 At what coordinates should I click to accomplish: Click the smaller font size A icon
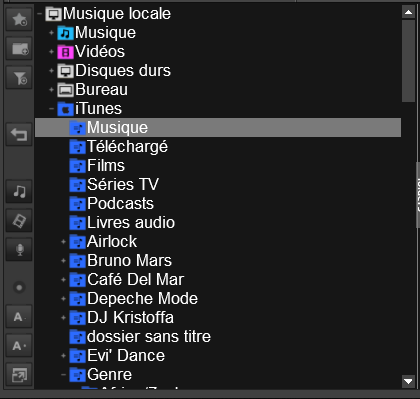(x=19, y=317)
